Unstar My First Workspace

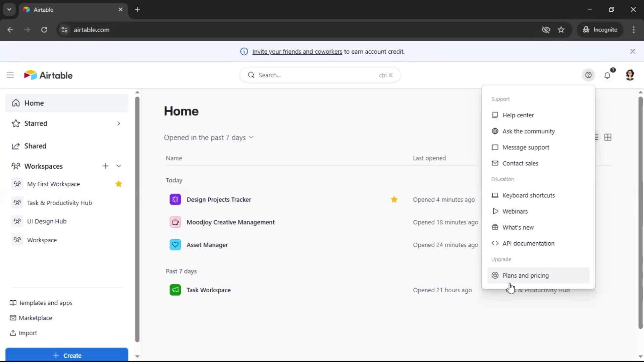pos(118,184)
